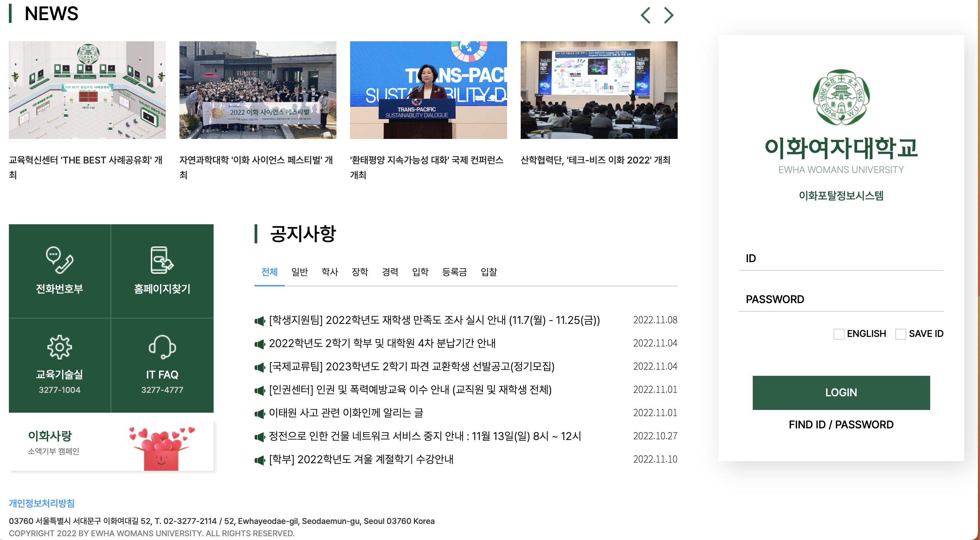Open the 개인정보처리방침 privacy policy link

click(x=42, y=503)
